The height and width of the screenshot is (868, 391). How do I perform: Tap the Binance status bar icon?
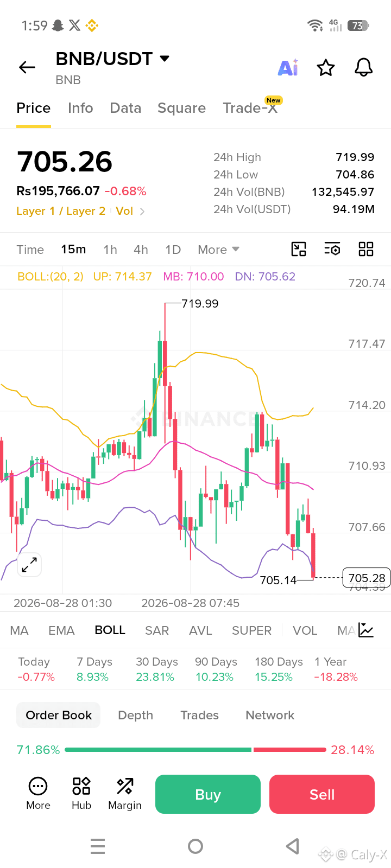point(91,25)
